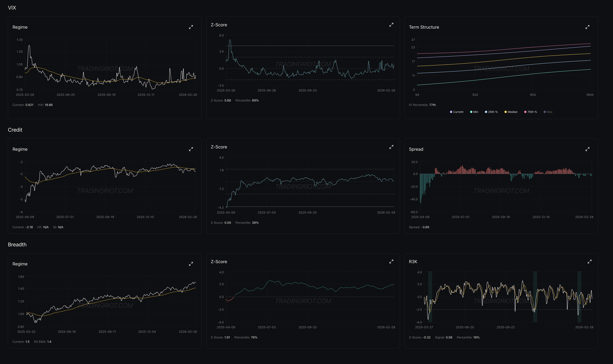Image resolution: width=613 pixels, height=364 pixels.
Task: Enable the greyed-out Max legend series
Action: (x=549, y=112)
